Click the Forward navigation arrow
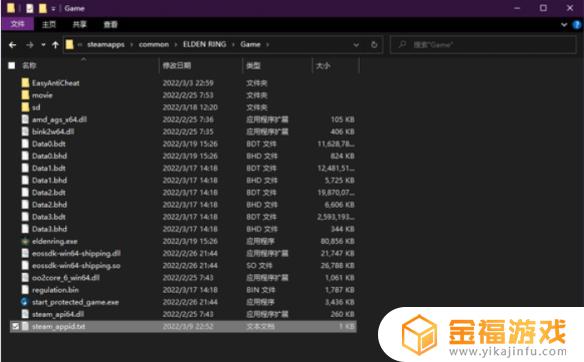 pyautogui.click(x=30, y=45)
